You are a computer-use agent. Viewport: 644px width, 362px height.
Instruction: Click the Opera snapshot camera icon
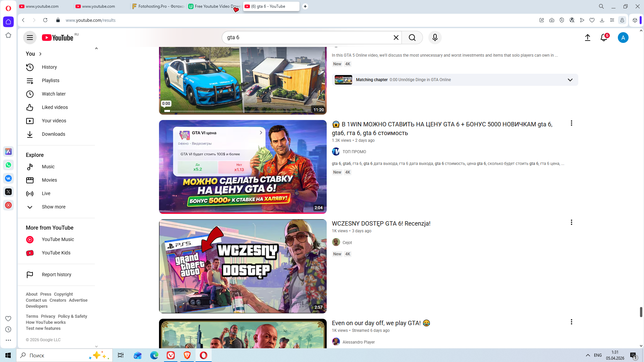(x=552, y=20)
